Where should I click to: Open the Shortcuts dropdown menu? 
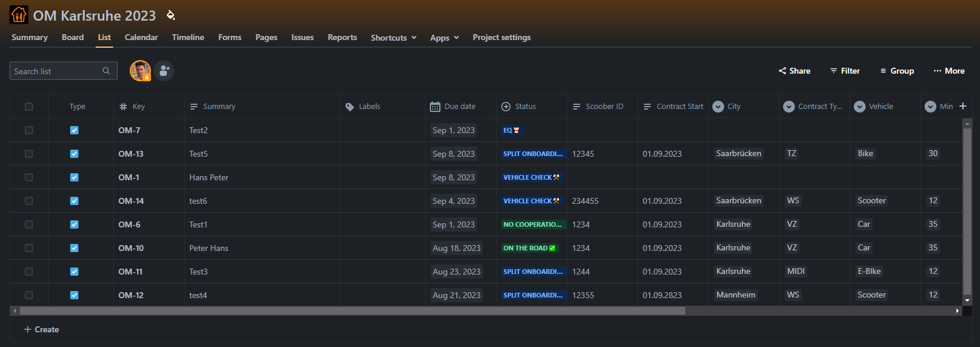tap(394, 38)
